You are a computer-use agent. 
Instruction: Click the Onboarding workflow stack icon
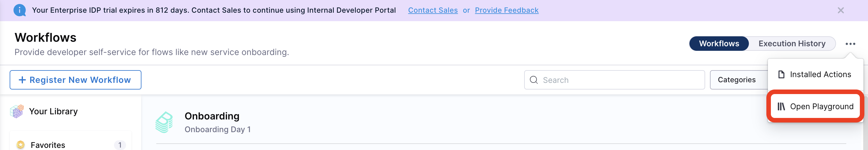tap(164, 122)
